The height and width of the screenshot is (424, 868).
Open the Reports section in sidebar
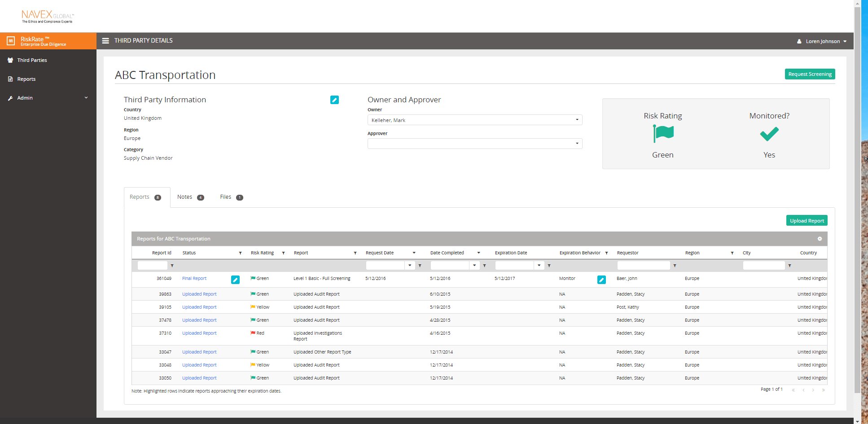coord(26,79)
